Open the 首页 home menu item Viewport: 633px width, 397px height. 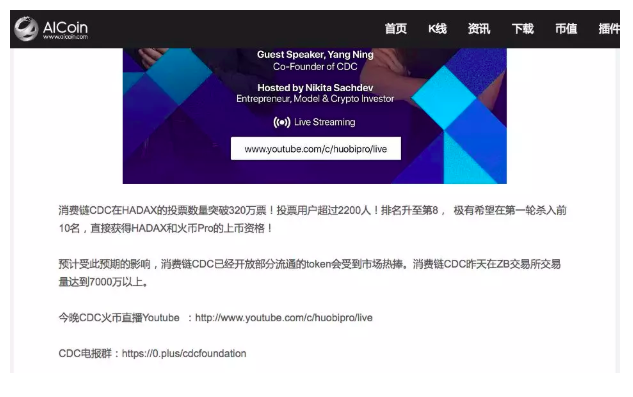pos(395,29)
